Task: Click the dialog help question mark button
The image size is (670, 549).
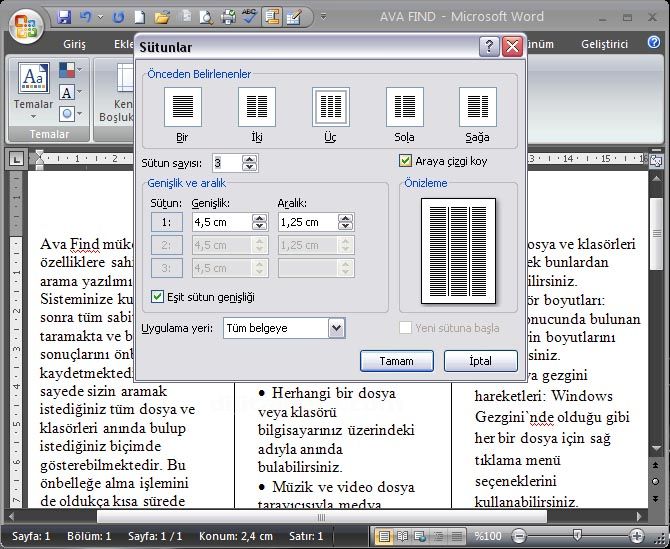Action: [x=489, y=46]
